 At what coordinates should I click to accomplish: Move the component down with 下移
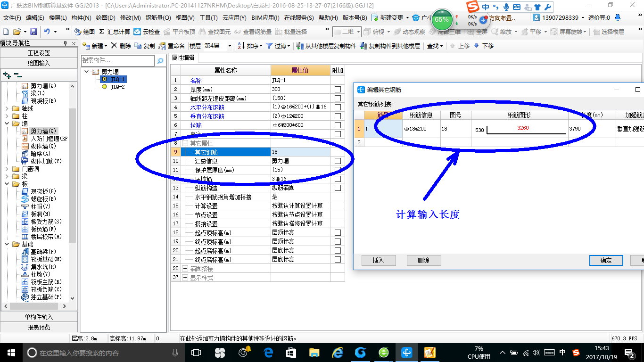pyautogui.click(x=484, y=46)
